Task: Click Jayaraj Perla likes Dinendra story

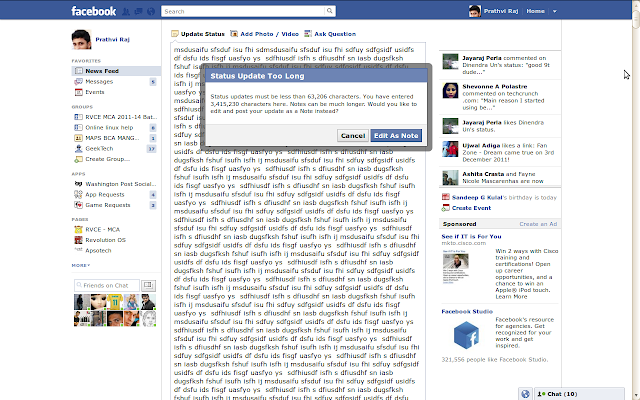Action: (500, 126)
